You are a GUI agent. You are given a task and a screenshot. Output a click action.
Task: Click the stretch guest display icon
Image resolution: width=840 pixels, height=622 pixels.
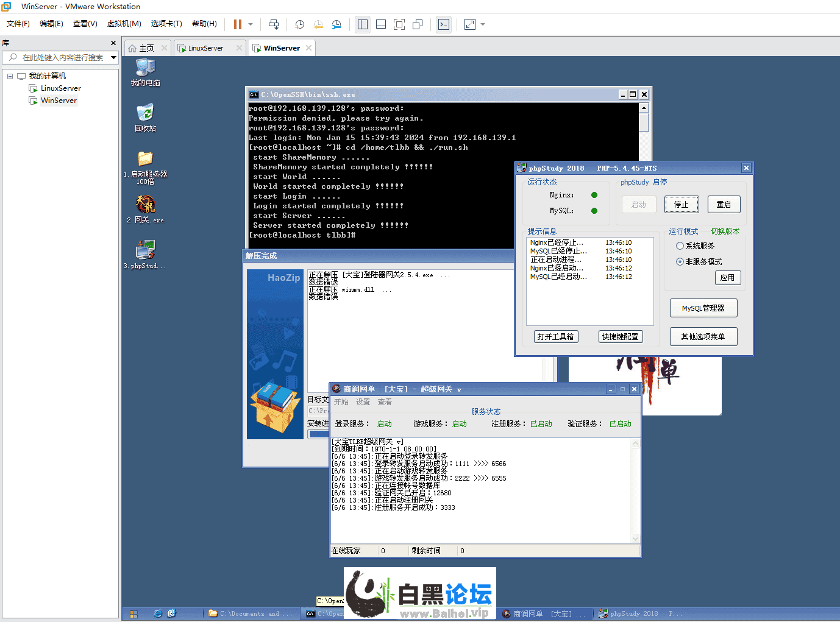click(470, 24)
